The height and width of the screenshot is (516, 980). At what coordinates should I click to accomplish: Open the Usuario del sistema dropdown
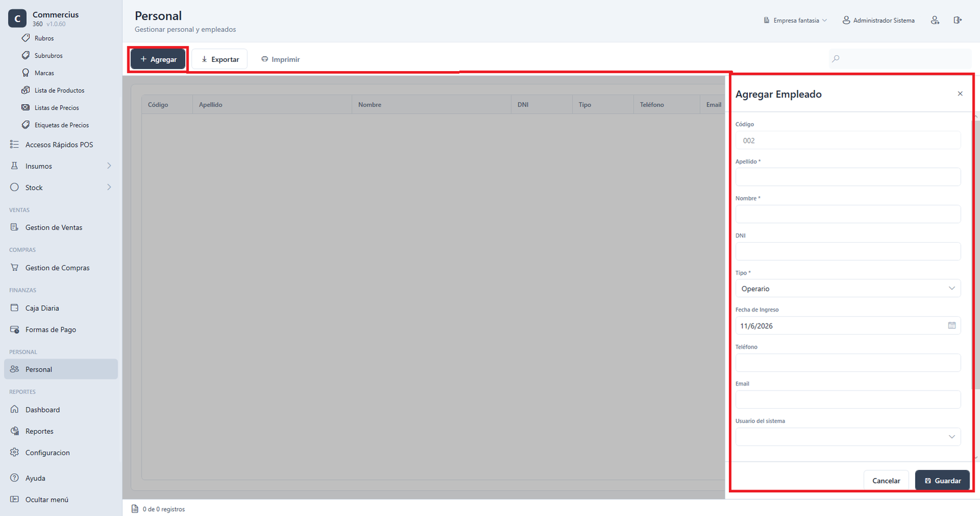pyautogui.click(x=848, y=437)
